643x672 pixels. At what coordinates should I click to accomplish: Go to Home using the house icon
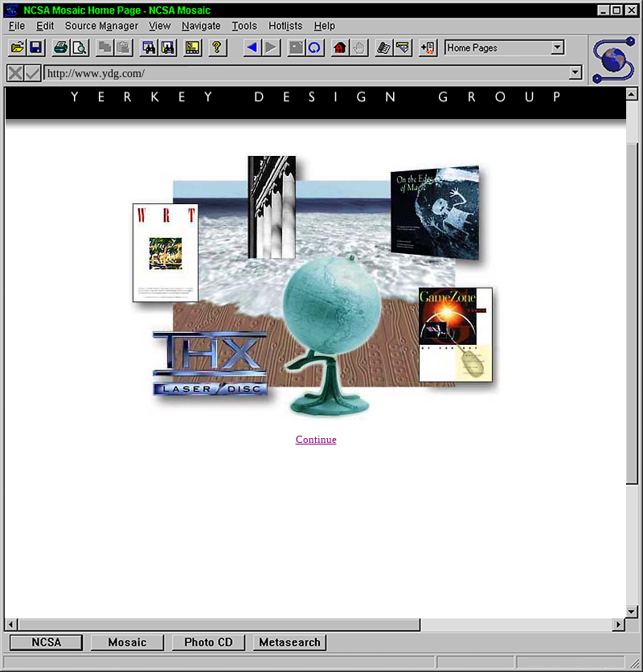(339, 48)
